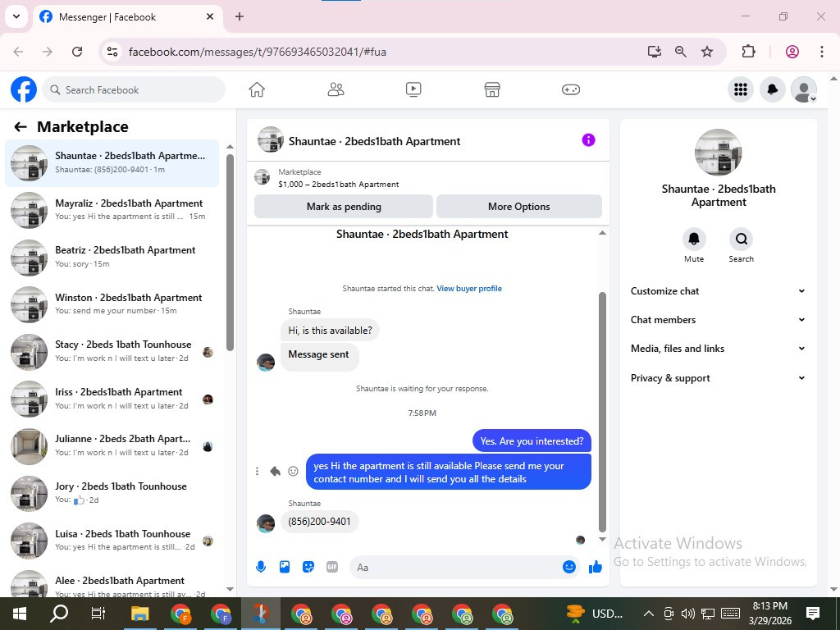Open Chrome profile icon
The width and height of the screenshot is (840, 630).
(792, 52)
